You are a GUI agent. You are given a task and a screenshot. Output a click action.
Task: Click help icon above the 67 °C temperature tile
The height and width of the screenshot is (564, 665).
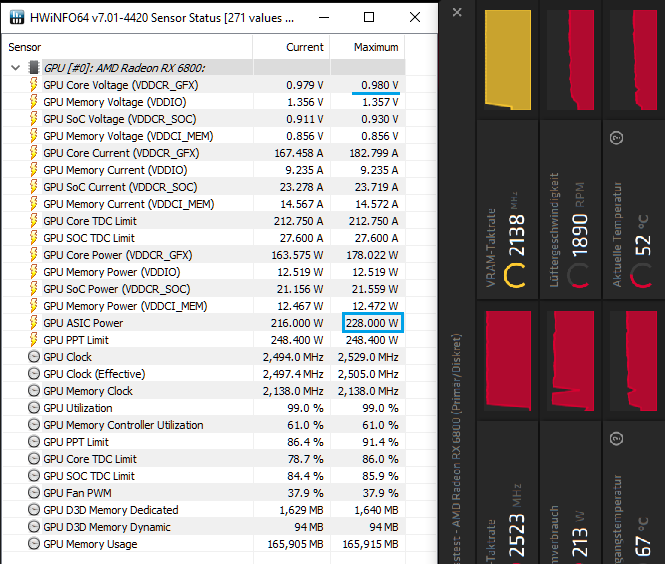click(x=616, y=438)
